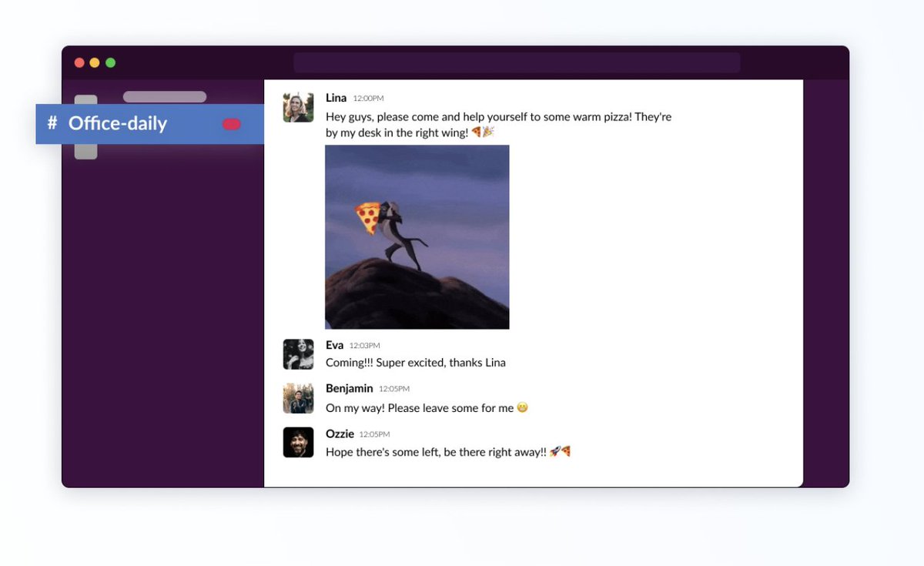Click Lina's message about warm pizza

498,125
